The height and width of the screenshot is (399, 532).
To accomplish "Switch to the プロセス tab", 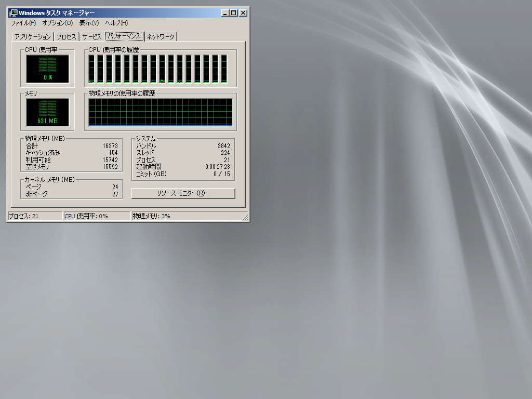I will click(66, 37).
